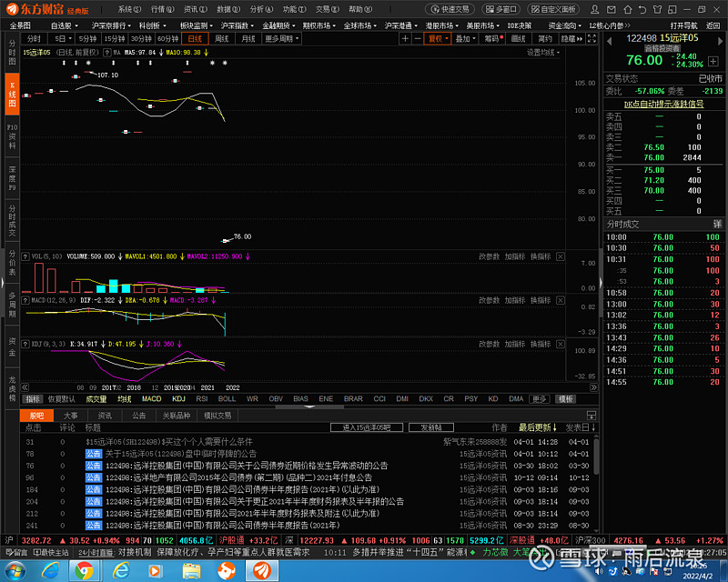Open the 设置均线 settings dropdown
The image size is (728, 582).
tap(542, 53)
